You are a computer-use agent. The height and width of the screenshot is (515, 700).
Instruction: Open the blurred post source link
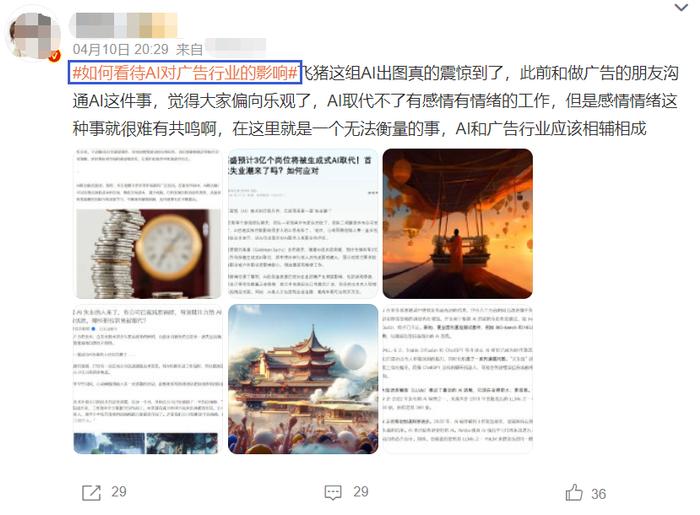click(x=235, y=47)
